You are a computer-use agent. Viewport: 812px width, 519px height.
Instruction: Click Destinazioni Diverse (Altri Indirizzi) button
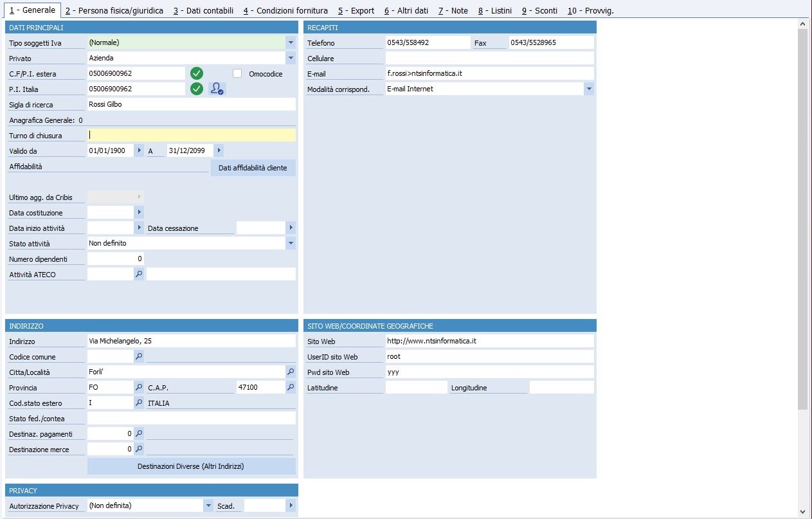pyautogui.click(x=192, y=466)
